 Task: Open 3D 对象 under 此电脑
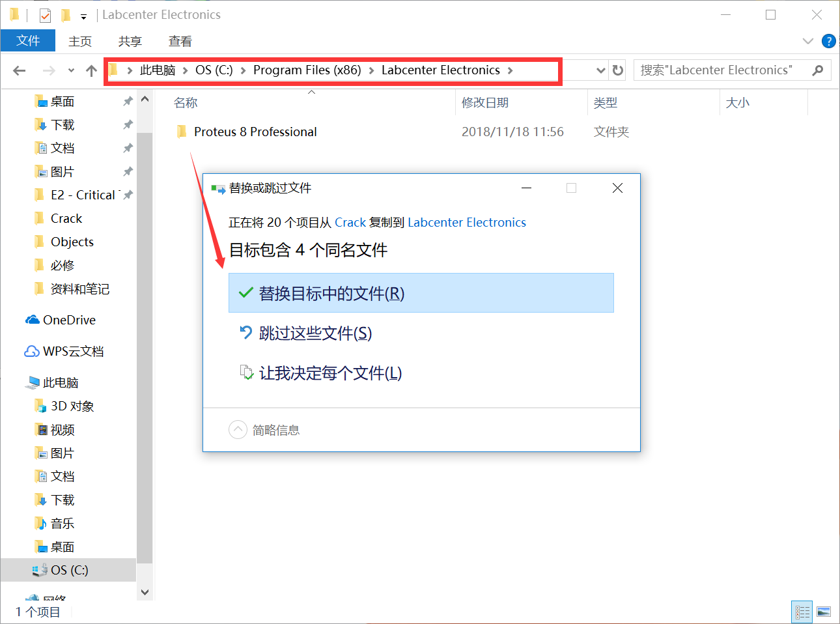point(72,406)
